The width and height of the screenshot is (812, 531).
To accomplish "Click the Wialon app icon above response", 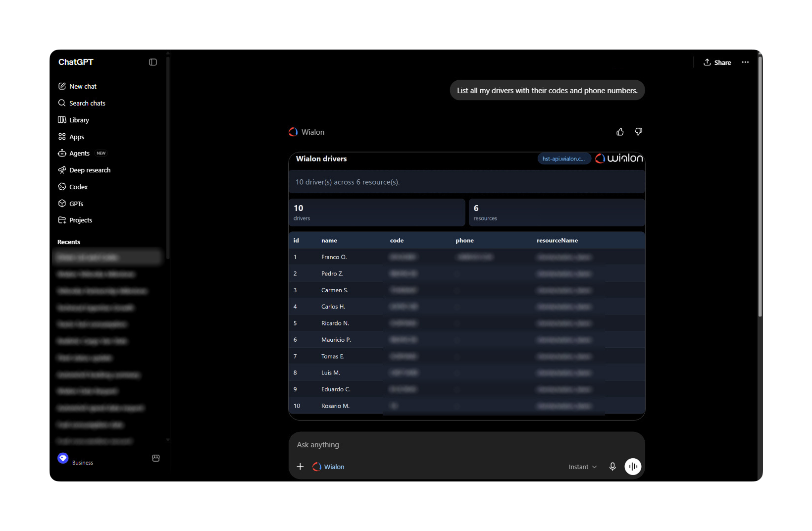I will pyautogui.click(x=293, y=132).
